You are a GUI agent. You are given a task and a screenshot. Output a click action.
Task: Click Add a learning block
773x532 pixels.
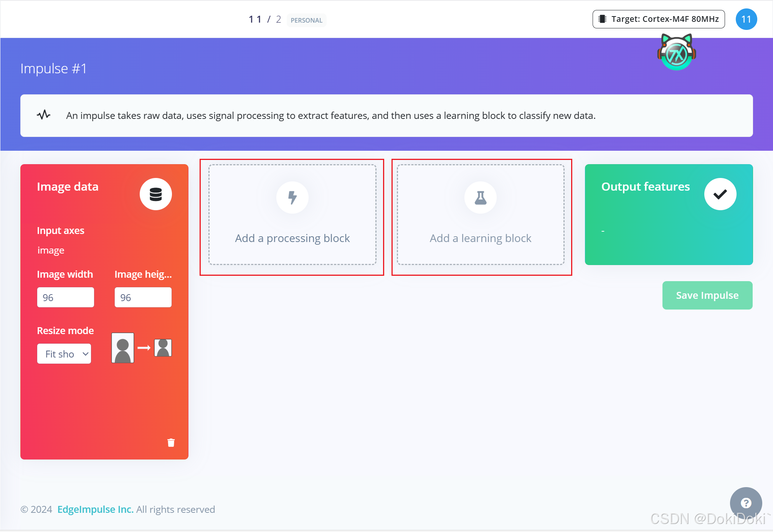(480, 238)
